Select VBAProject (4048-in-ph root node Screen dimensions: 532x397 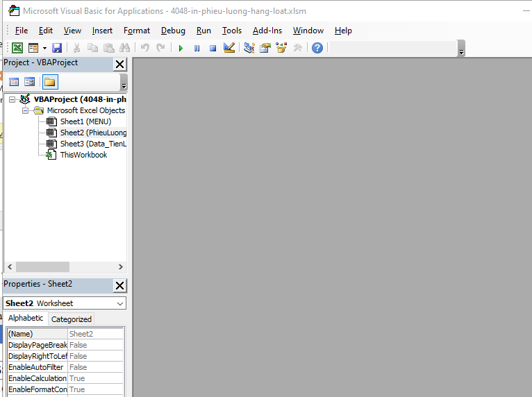(x=80, y=99)
